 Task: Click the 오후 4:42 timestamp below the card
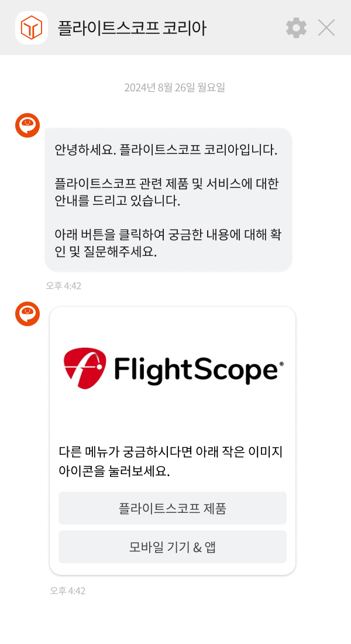coord(68,591)
